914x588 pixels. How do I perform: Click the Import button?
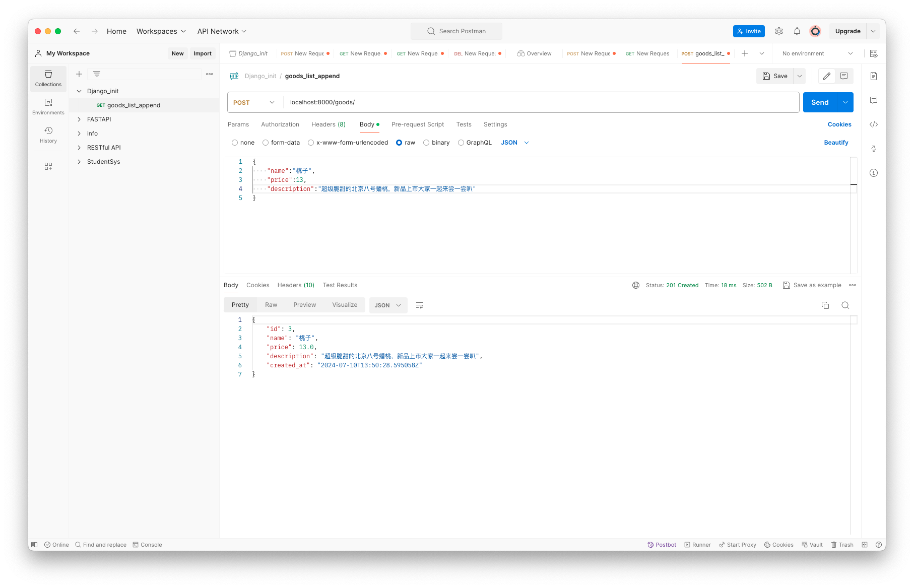[203, 53]
